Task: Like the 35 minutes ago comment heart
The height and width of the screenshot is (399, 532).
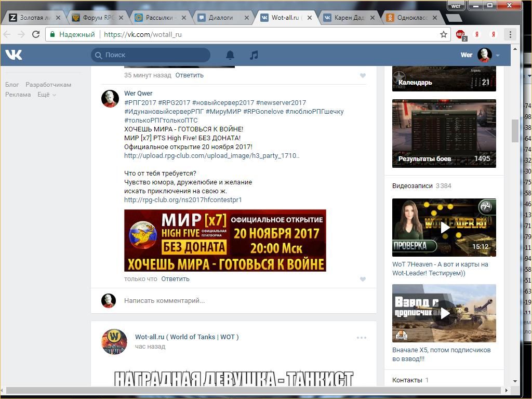Action: point(363,76)
